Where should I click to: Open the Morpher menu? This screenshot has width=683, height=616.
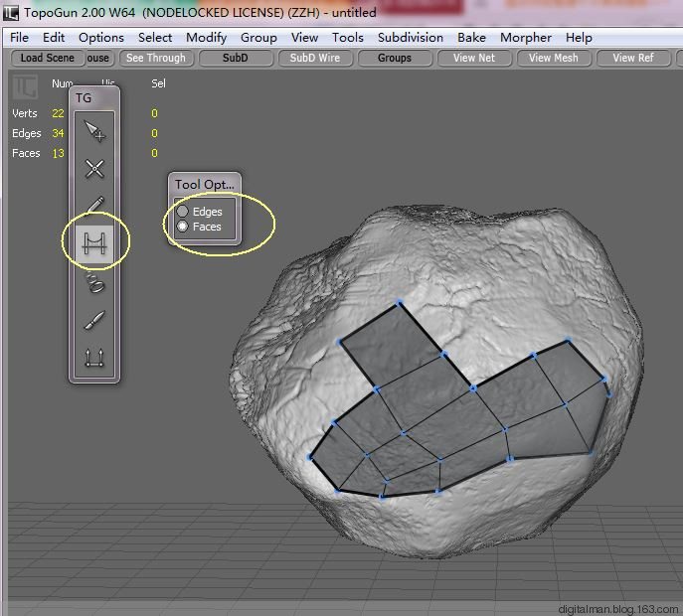tap(525, 38)
